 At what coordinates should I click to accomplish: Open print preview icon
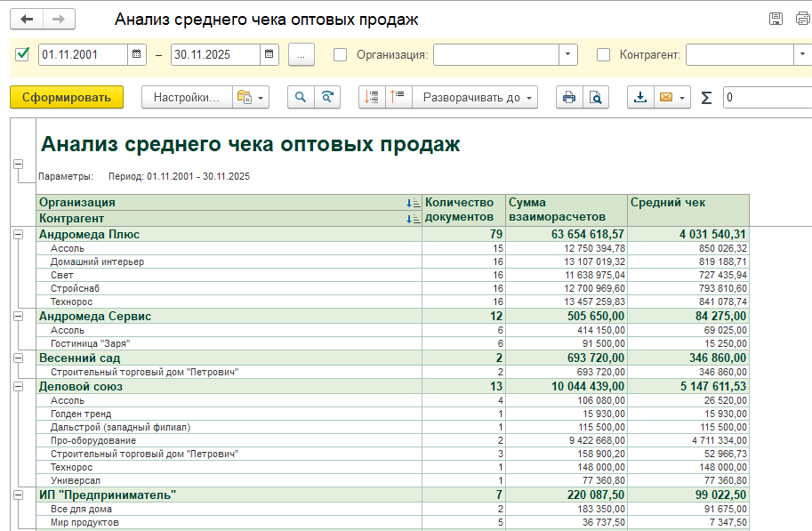point(596,97)
